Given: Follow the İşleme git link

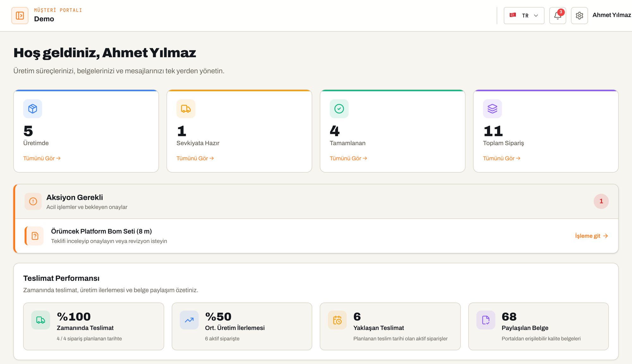Looking at the screenshot, I should (x=591, y=236).
